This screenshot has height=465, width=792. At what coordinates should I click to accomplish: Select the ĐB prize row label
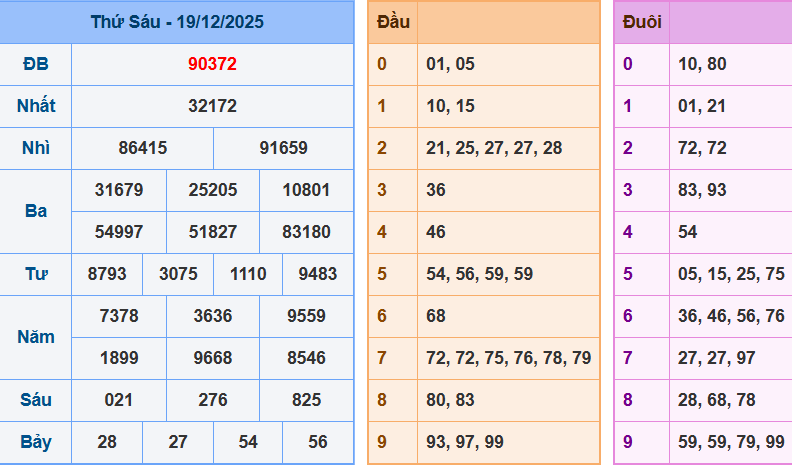click(x=36, y=64)
